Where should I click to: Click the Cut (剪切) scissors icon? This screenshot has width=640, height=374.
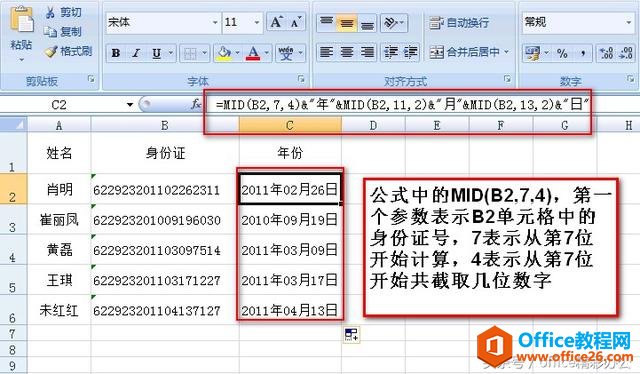50,12
